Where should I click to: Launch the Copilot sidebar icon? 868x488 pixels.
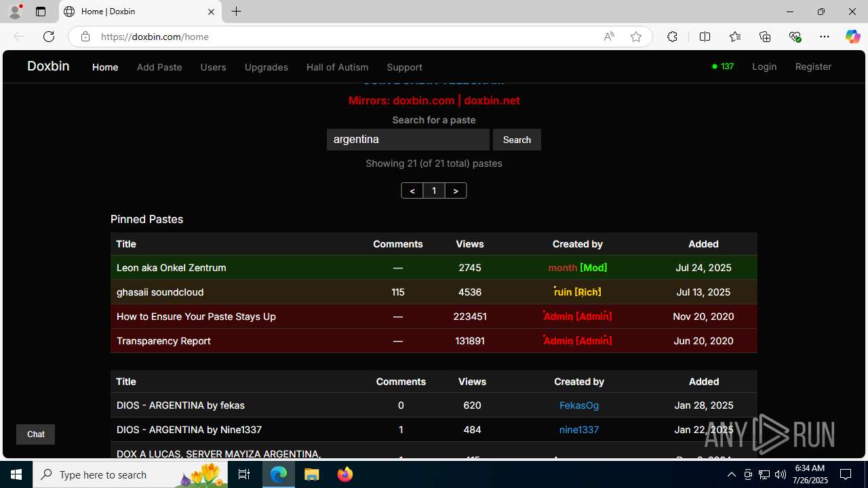852,37
